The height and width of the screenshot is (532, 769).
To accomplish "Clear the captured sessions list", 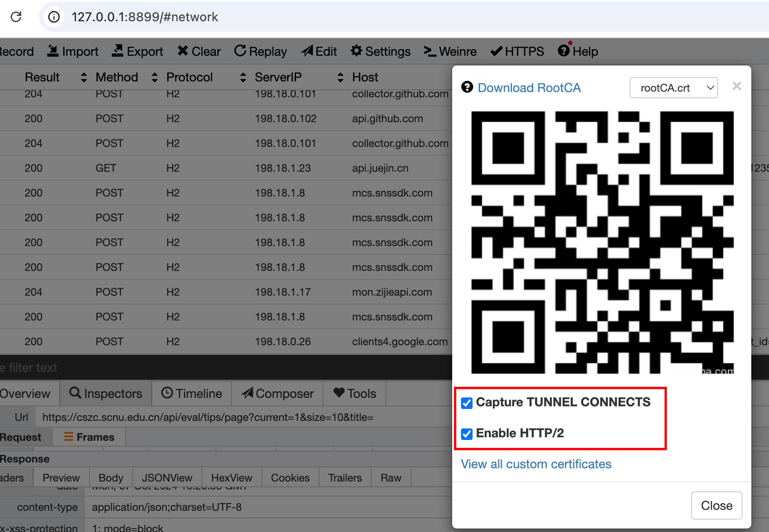I will tap(199, 51).
